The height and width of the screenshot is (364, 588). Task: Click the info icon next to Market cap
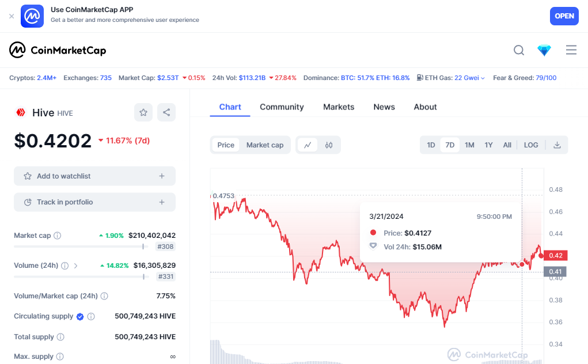coord(58,236)
